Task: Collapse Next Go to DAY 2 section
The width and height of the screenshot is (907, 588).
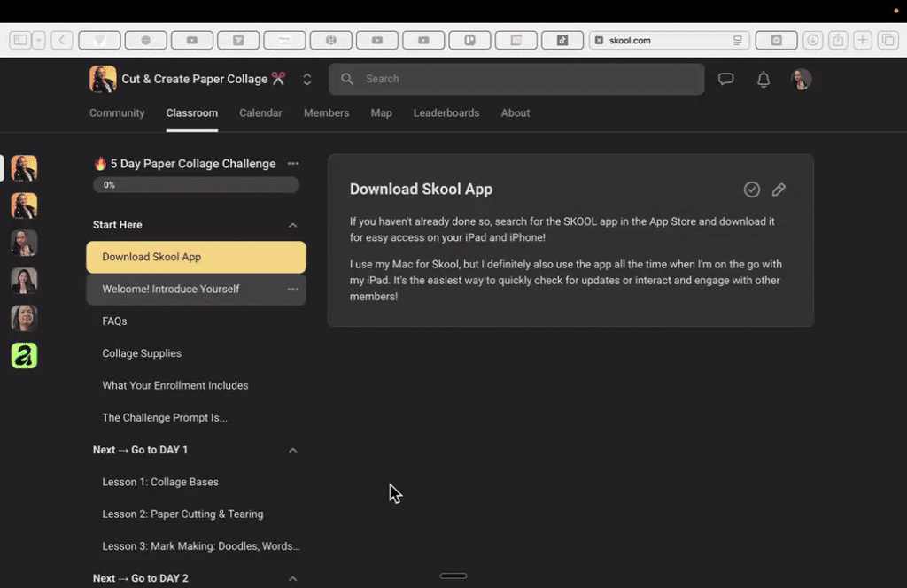Action: click(x=292, y=578)
